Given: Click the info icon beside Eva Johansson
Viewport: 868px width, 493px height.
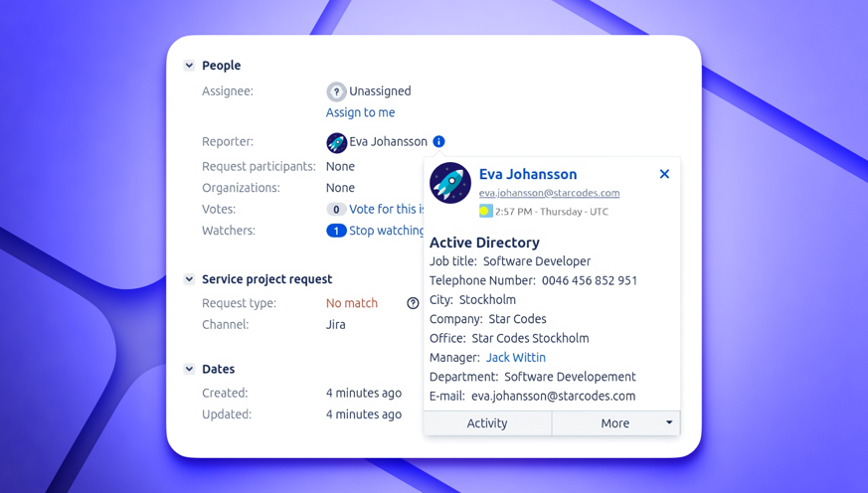Looking at the screenshot, I should coord(438,142).
